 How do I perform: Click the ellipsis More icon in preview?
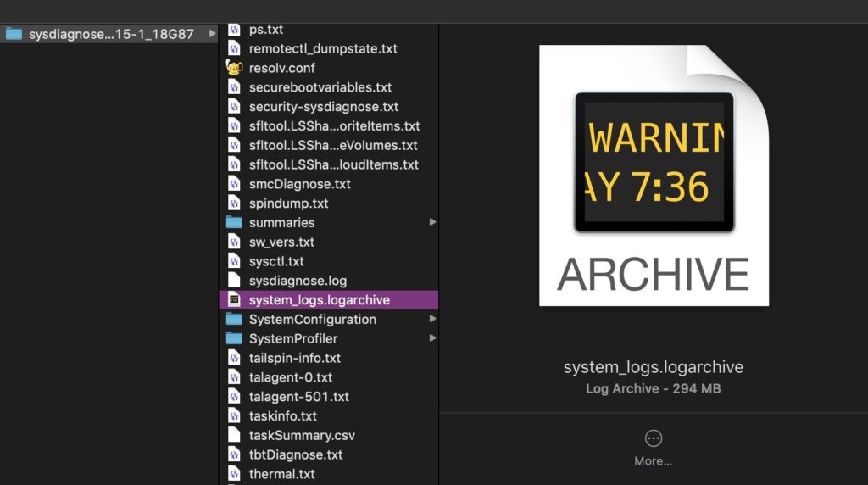(x=653, y=438)
